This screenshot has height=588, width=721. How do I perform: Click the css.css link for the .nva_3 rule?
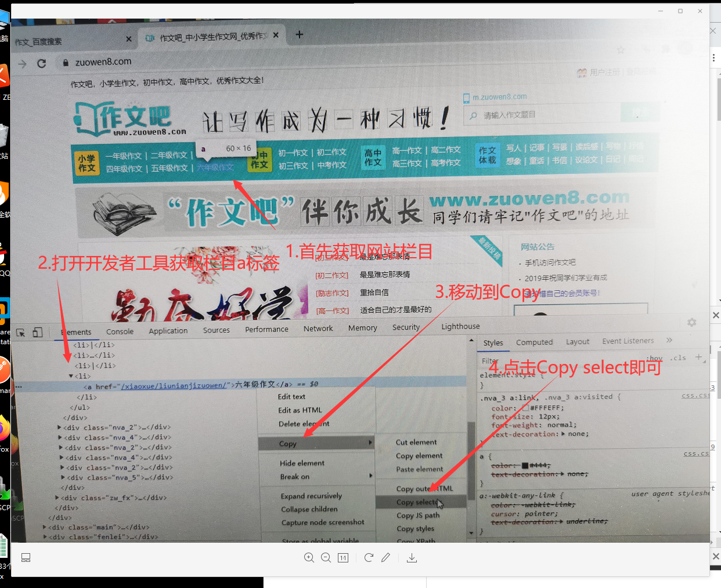click(x=695, y=395)
